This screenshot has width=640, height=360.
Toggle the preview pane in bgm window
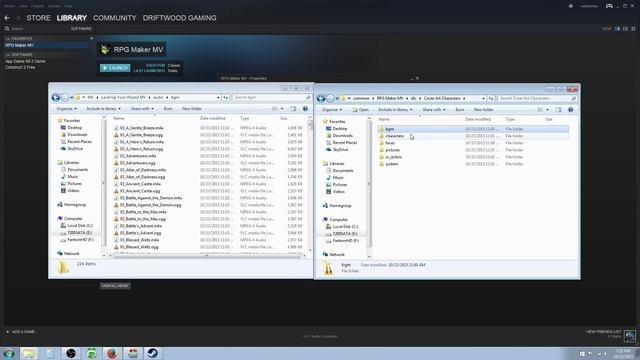tap(293, 109)
